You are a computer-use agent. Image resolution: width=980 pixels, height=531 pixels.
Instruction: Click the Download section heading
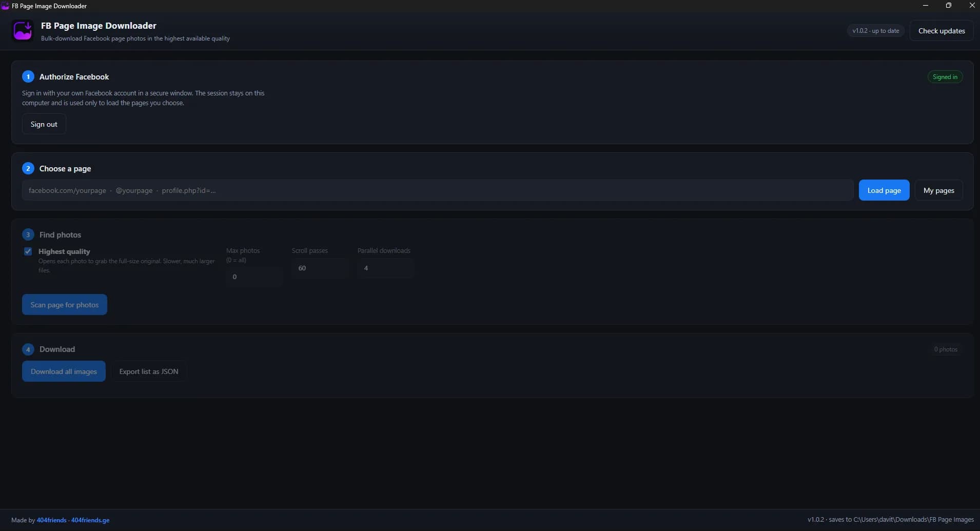[x=57, y=349]
